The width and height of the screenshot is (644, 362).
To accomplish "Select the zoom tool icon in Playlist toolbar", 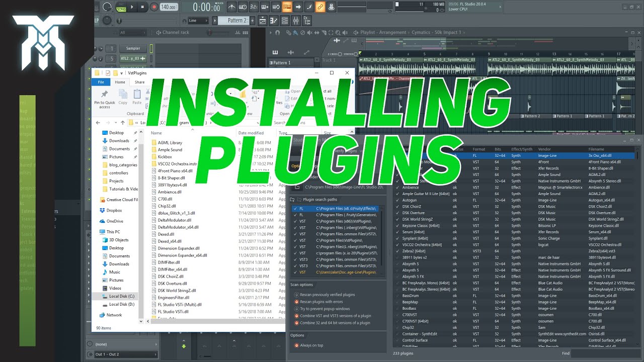I will [x=338, y=33].
